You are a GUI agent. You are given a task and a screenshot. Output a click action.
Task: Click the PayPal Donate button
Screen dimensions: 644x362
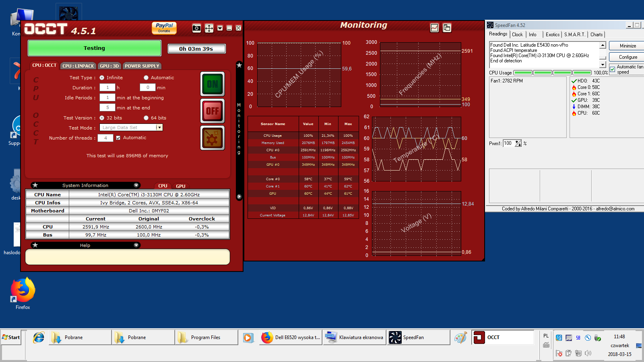(164, 28)
